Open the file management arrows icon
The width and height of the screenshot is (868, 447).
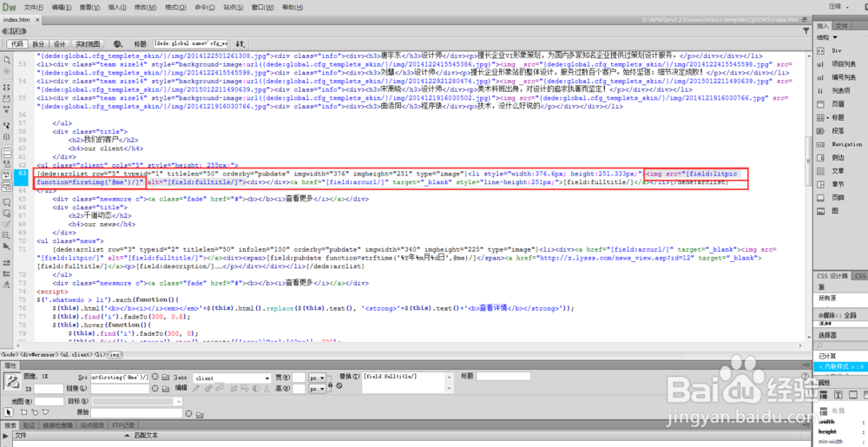[240, 43]
